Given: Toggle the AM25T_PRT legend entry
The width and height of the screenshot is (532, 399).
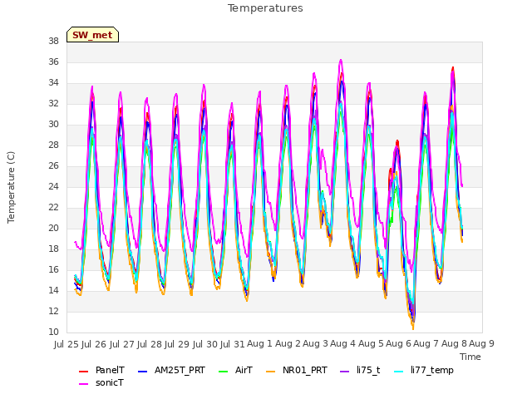Looking at the screenshot, I should pyautogui.click(x=172, y=370).
